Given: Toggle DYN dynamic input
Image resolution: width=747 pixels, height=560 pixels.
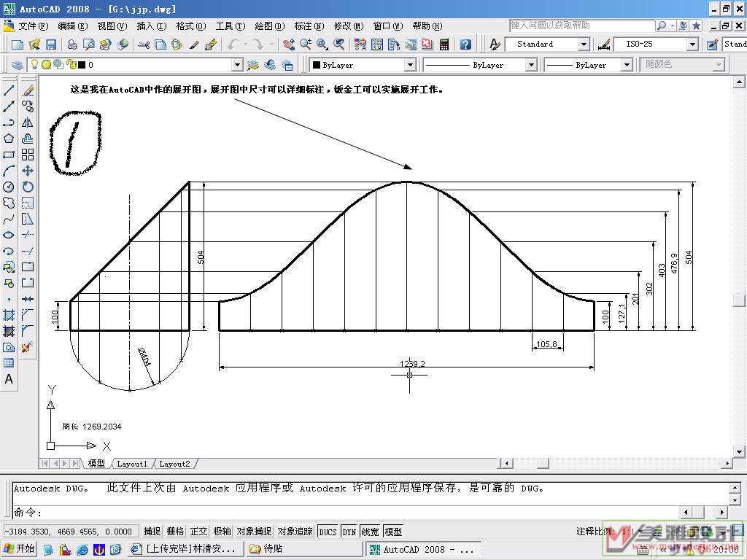Looking at the screenshot, I should pyautogui.click(x=349, y=532).
